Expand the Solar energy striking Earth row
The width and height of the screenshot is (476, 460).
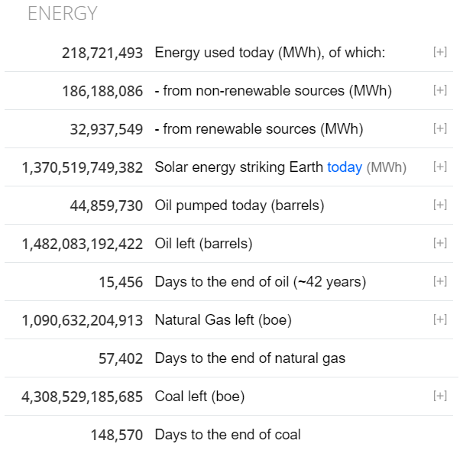[440, 167]
